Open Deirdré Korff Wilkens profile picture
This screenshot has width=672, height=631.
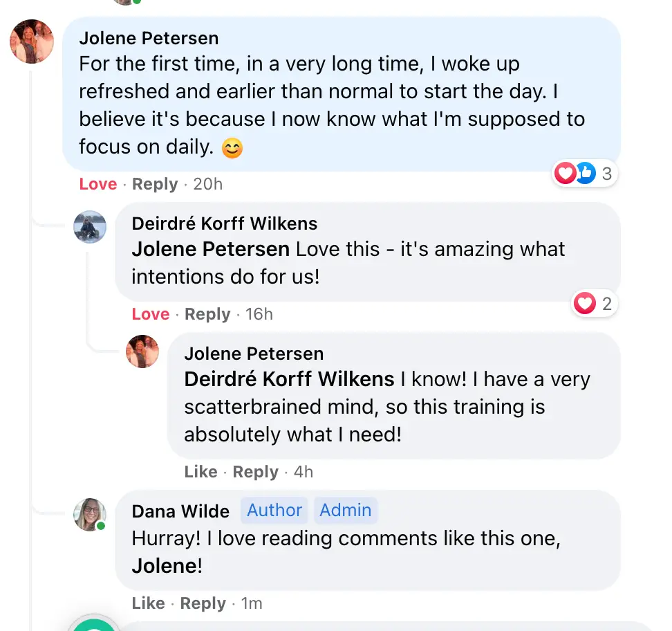90,227
